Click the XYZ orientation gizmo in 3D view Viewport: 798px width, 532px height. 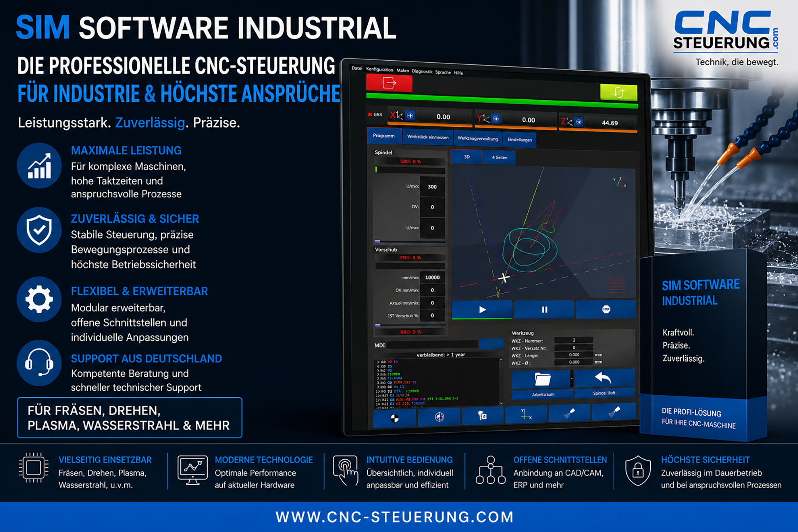point(619,182)
